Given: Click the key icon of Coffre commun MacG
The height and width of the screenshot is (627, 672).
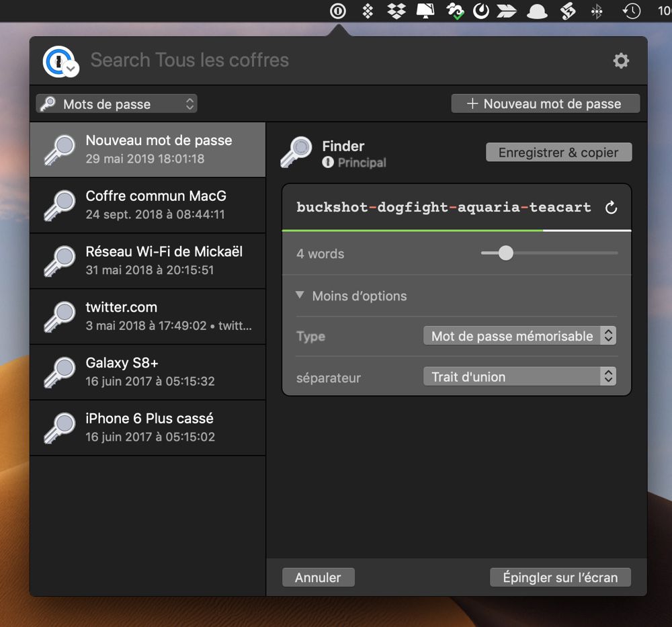Looking at the screenshot, I should tap(60, 205).
